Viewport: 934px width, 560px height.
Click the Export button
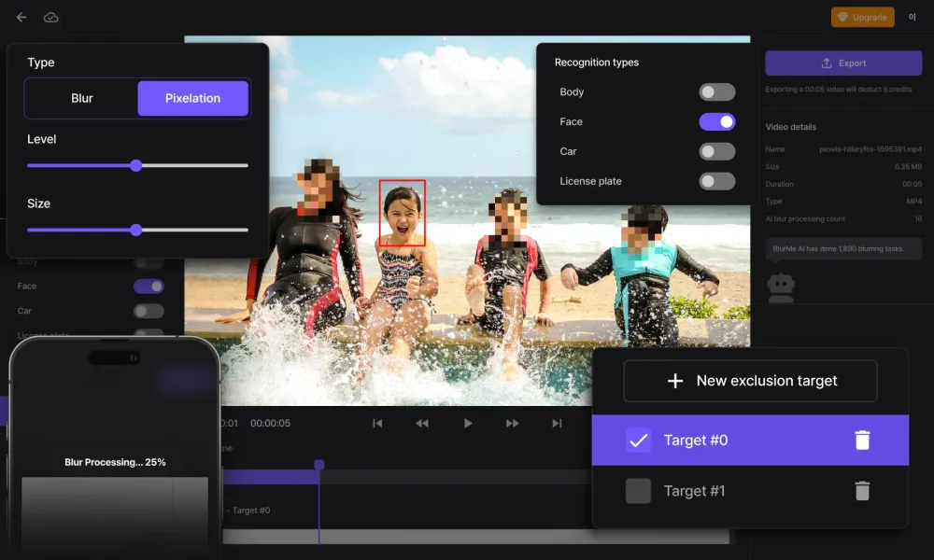pos(843,63)
